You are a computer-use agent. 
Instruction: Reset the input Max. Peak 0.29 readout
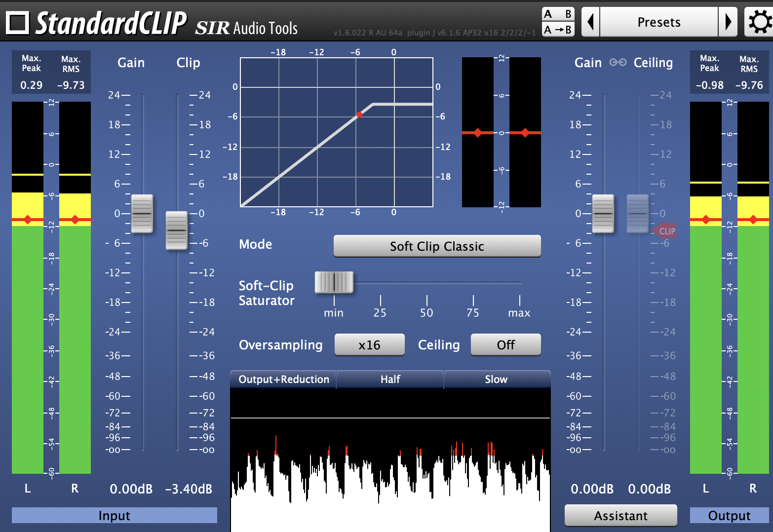pos(32,85)
